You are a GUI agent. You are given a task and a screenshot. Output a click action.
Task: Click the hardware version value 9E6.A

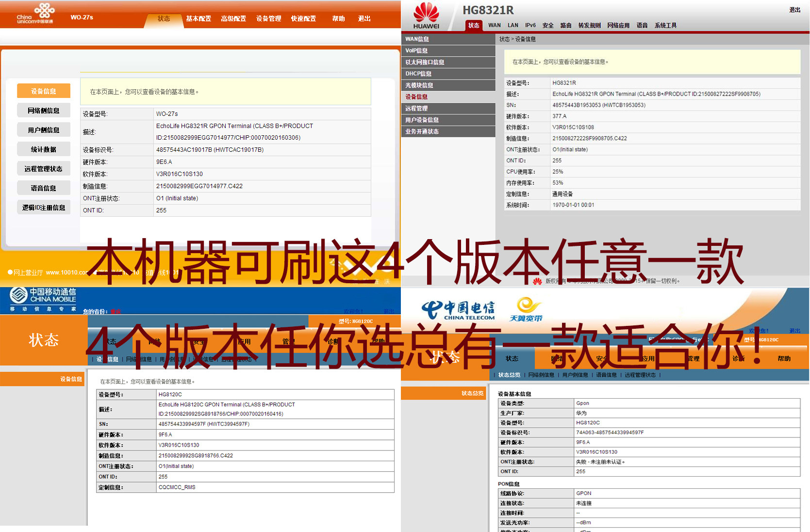click(x=164, y=162)
